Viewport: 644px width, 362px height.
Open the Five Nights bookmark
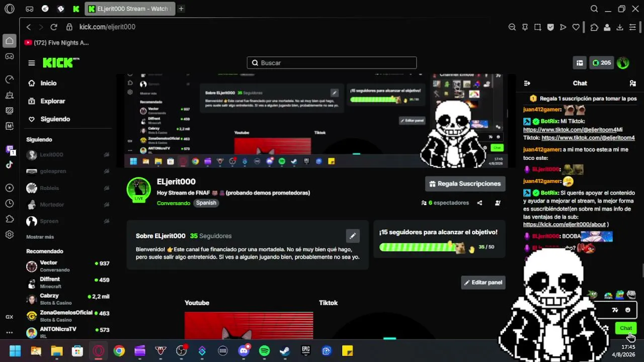[56, 43]
